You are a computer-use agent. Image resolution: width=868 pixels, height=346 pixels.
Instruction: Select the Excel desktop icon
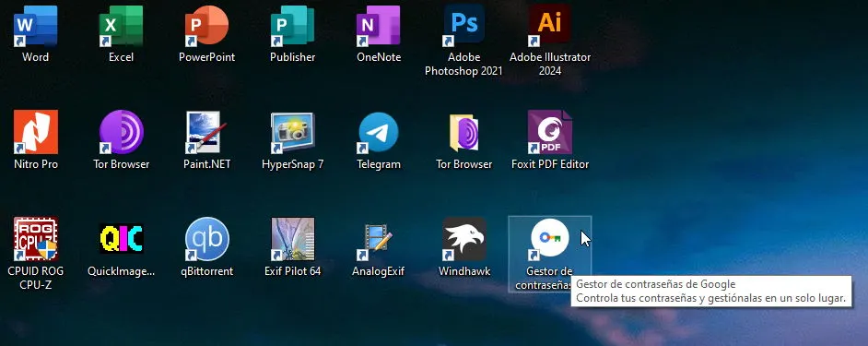click(122, 26)
